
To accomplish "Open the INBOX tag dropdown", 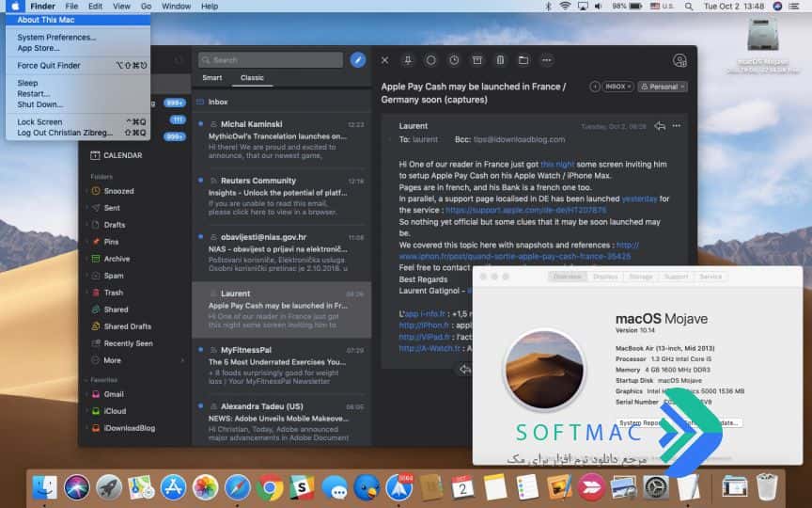I will (x=617, y=87).
